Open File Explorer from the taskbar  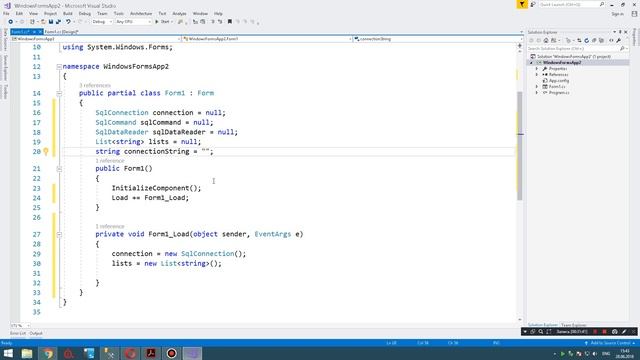click(27, 353)
